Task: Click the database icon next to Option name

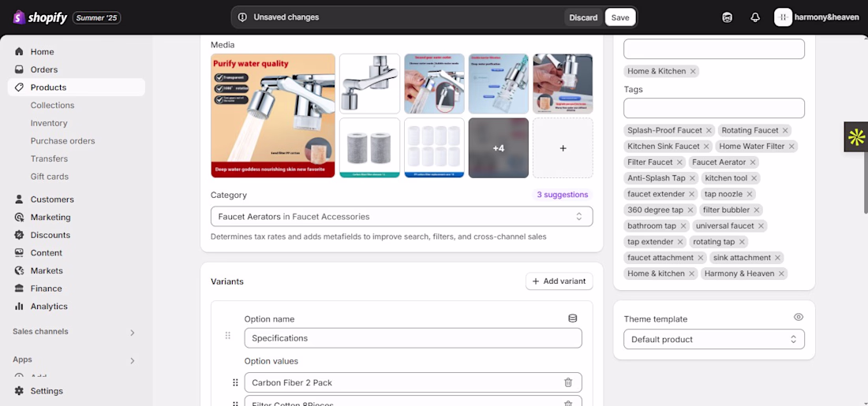Action: point(572,318)
